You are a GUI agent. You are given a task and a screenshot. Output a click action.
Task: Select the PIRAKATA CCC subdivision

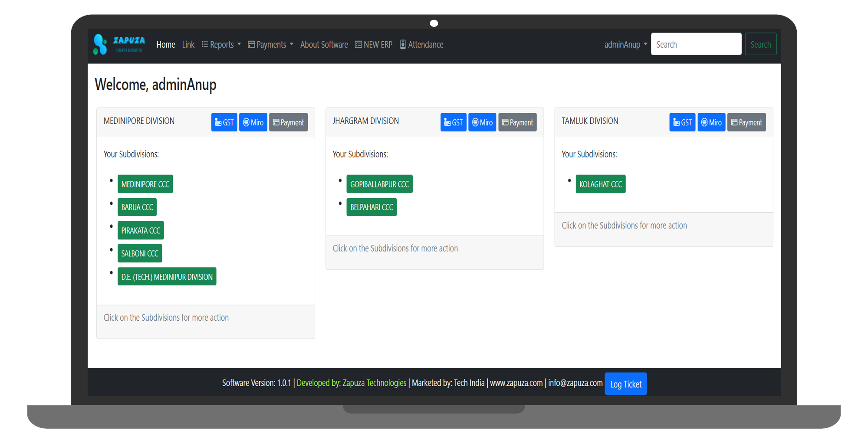pos(141,230)
